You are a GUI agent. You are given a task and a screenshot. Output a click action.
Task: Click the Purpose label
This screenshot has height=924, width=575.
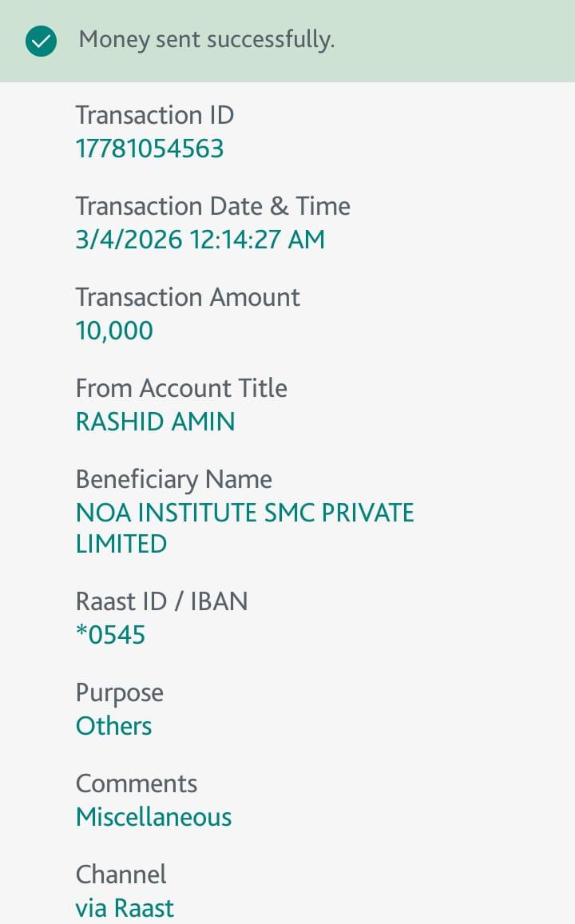click(x=119, y=692)
